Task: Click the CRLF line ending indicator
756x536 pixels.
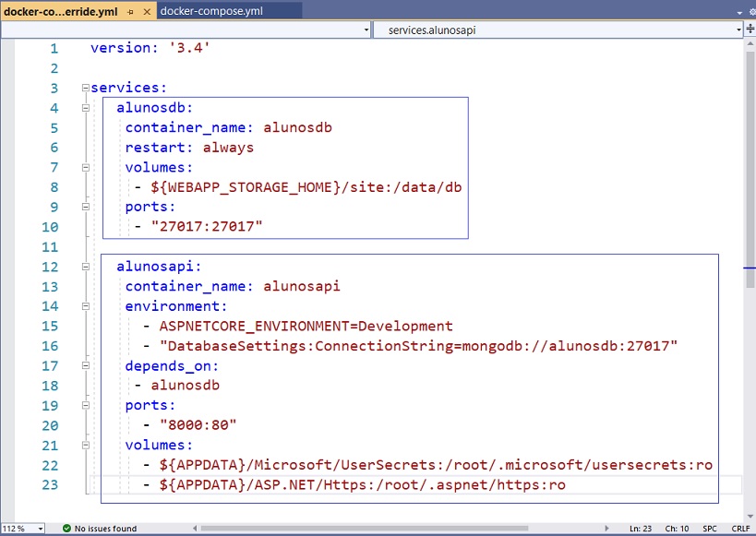Action: click(741, 529)
